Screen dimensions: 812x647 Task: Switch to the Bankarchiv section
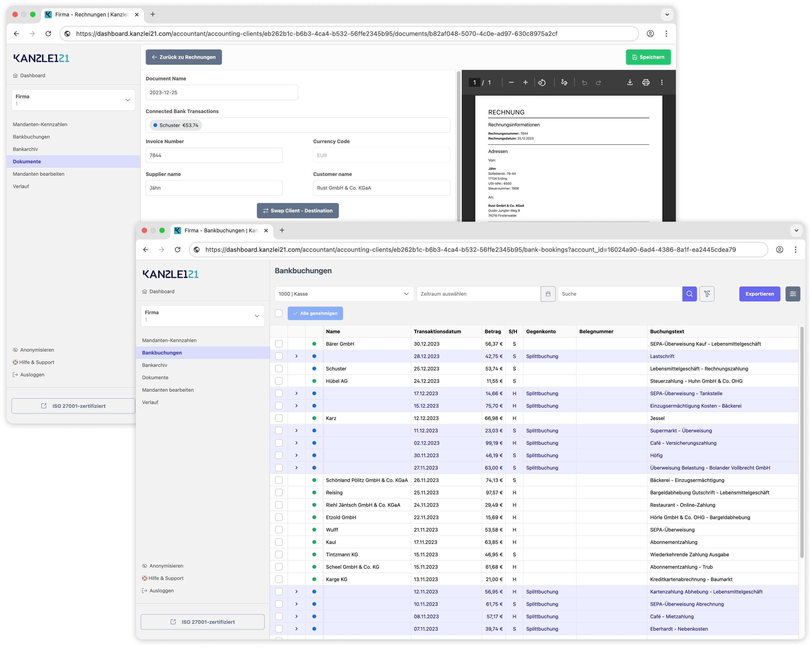155,365
